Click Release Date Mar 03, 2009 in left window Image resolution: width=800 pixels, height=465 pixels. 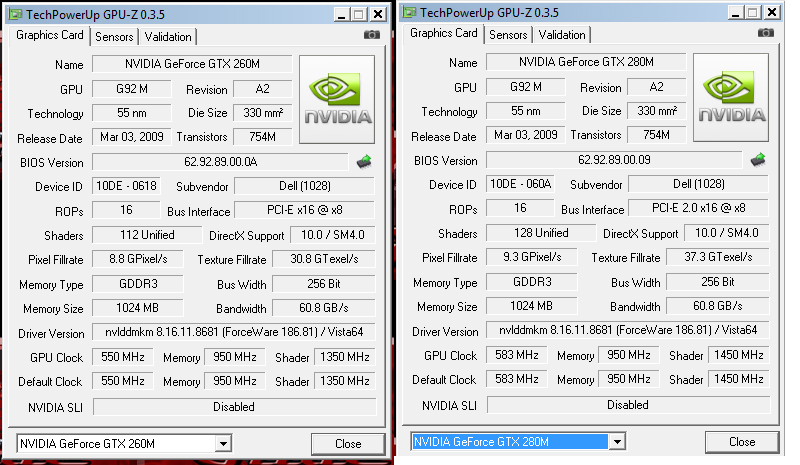pyautogui.click(x=132, y=137)
